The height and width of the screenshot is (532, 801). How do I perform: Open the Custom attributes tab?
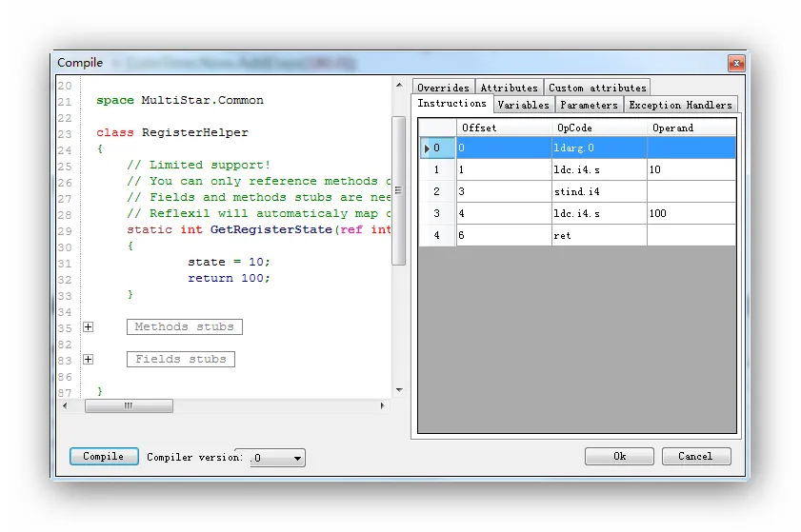point(597,88)
